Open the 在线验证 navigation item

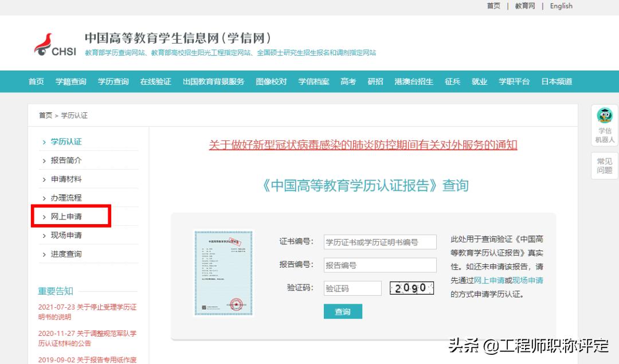click(155, 81)
